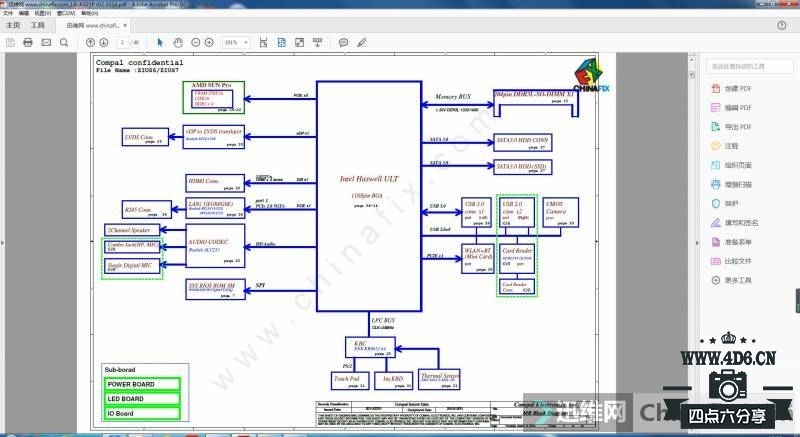The height and width of the screenshot is (437, 800).
Task: Open the 视图(V) menu
Action: 43,13
